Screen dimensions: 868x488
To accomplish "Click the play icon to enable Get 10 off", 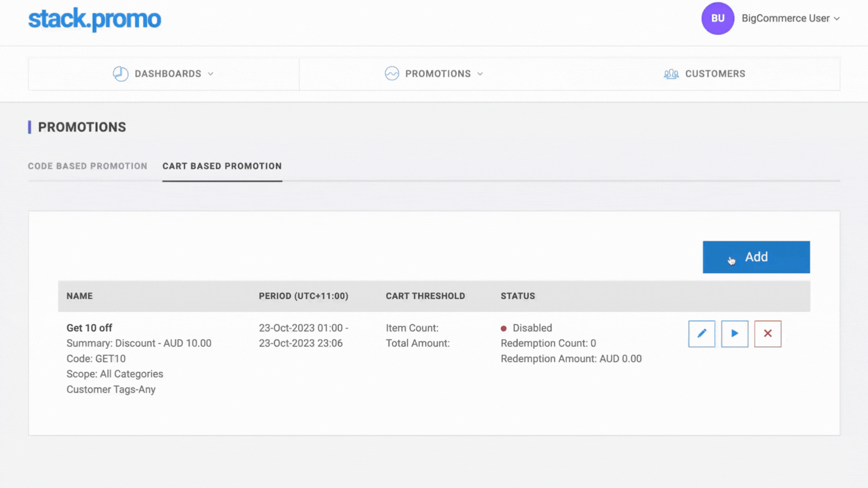I will [735, 334].
